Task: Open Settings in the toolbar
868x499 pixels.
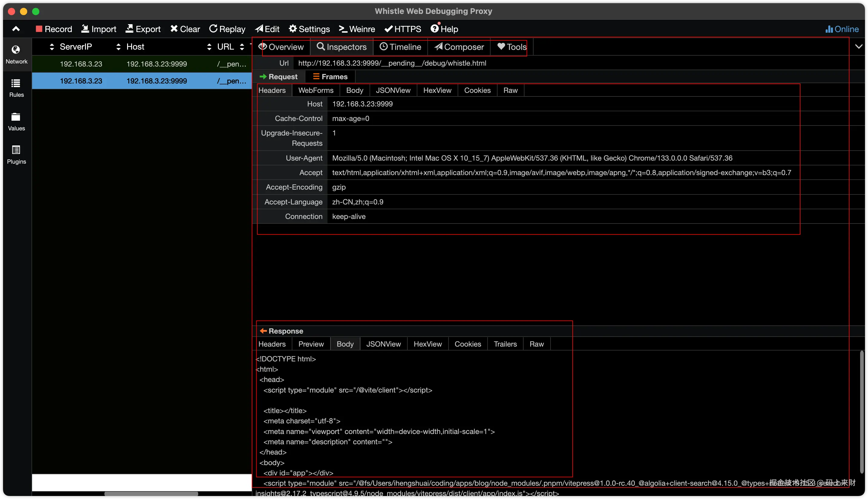Action: click(x=309, y=29)
